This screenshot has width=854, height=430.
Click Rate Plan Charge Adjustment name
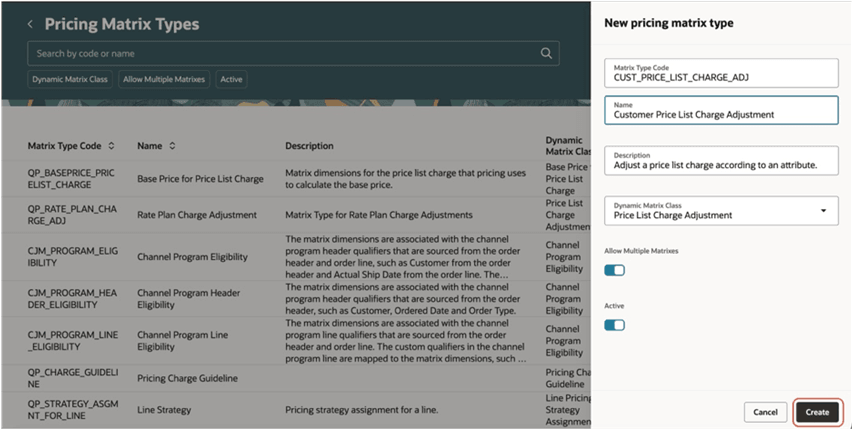coord(197,214)
